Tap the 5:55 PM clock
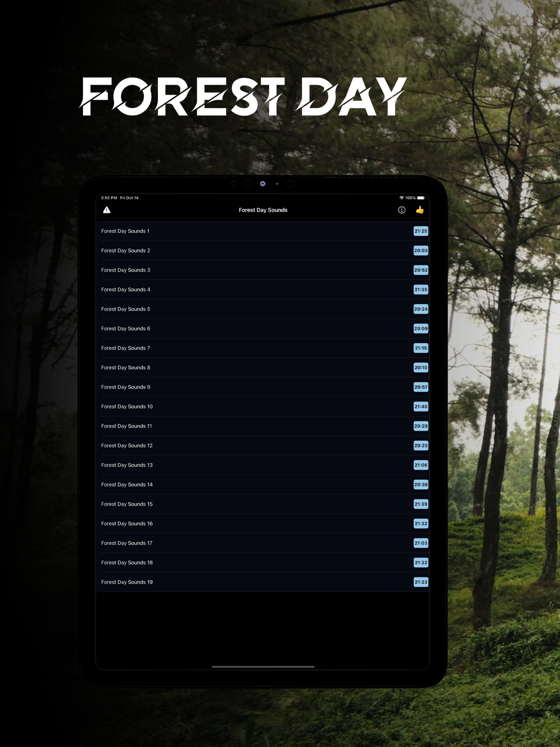Viewport: 560px width, 747px height. click(x=109, y=198)
